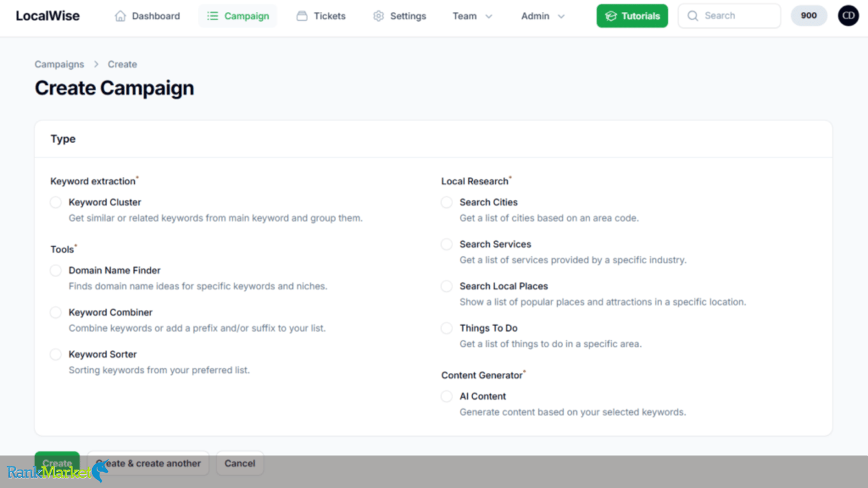This screenshot has width=868, height=488.
Task: Select the Search Local Places radio
Action: 447,286
